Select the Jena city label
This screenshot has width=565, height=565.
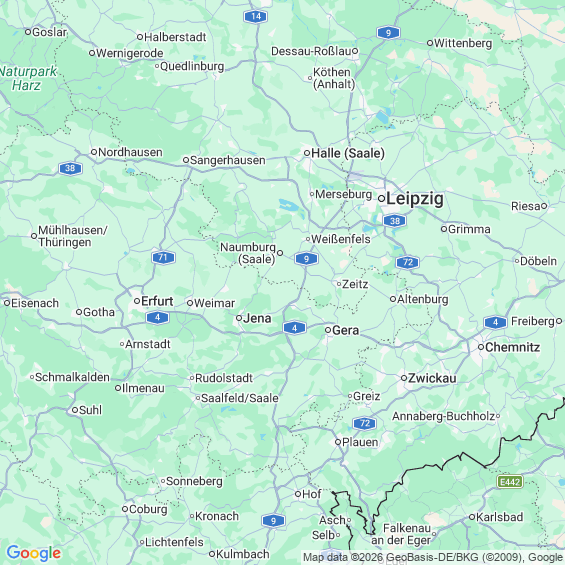coord(257,318)
